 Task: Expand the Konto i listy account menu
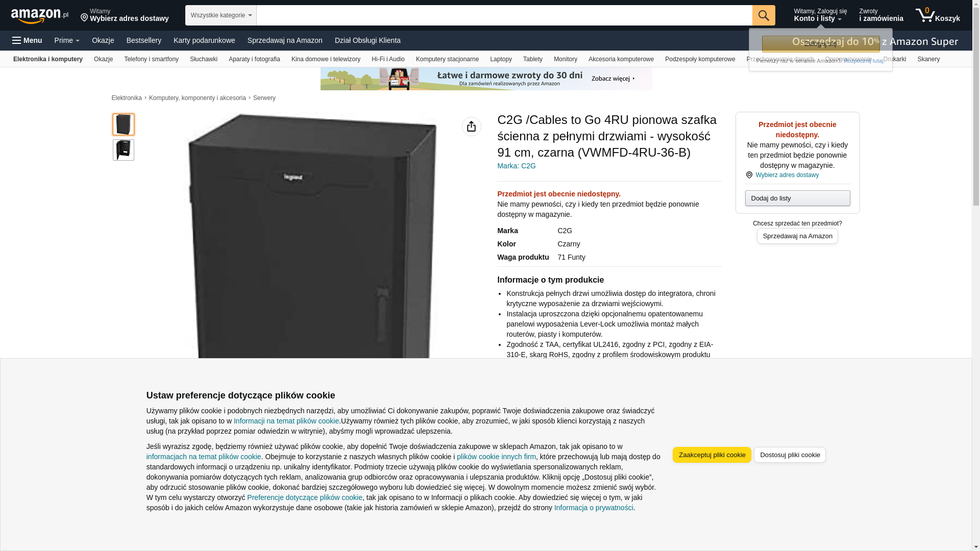click(820, 15)
